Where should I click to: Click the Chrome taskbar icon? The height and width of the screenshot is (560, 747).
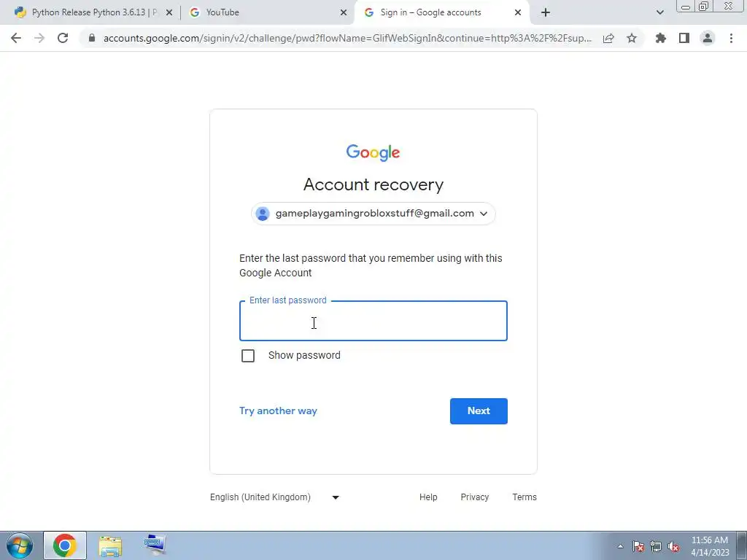click(65, 545)
